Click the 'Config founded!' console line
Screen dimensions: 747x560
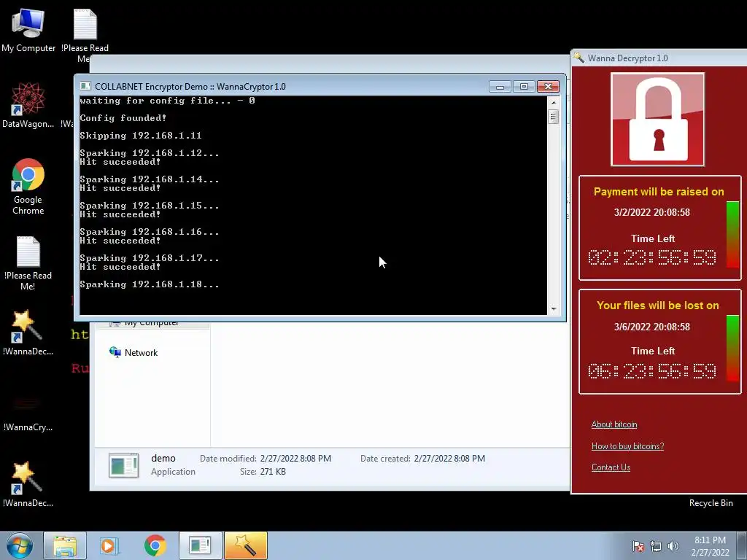coord(123,118)
